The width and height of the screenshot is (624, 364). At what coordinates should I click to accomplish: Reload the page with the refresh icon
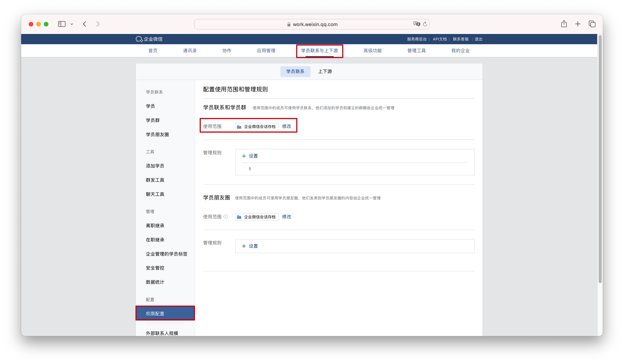425,24
